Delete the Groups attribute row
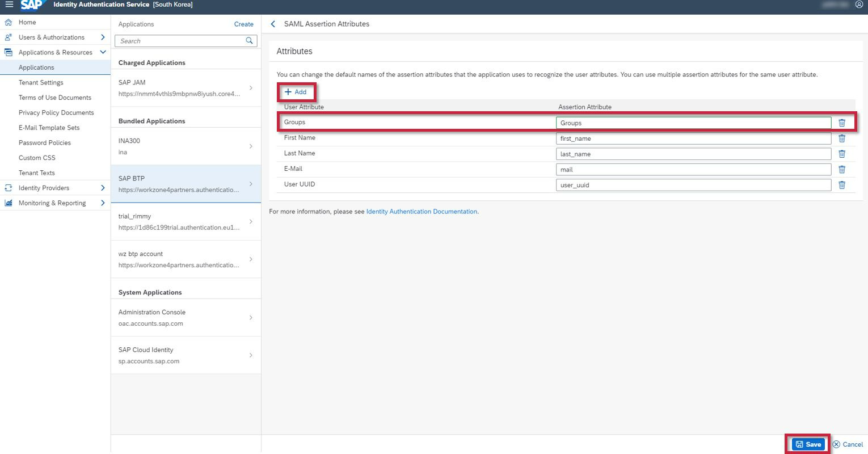The image size is (868, 454). point(842,123)
